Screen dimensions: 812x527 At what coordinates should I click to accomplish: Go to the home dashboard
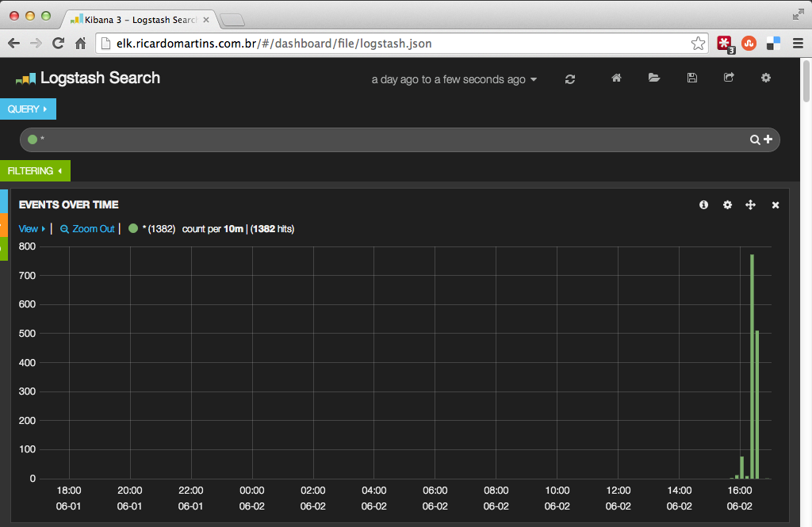(x=616, y=78)
